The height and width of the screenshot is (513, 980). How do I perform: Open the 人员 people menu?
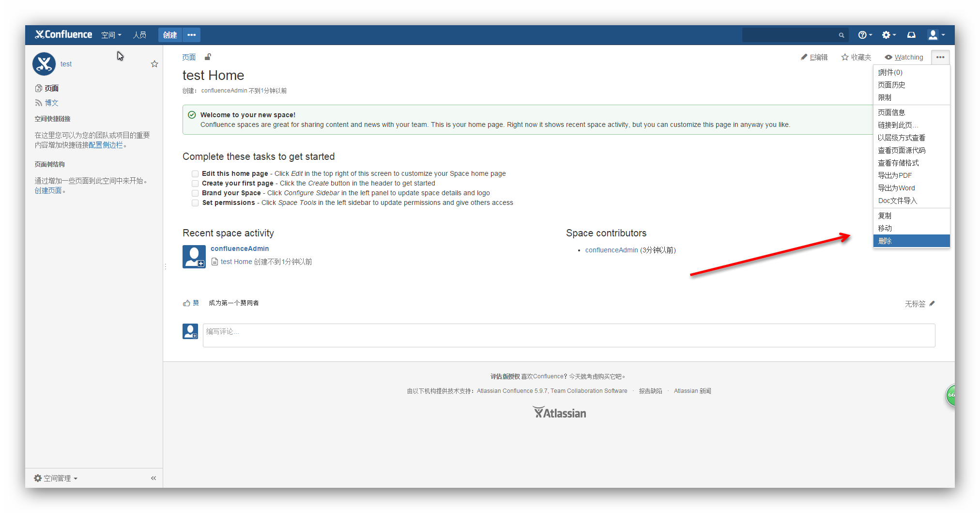139,35
